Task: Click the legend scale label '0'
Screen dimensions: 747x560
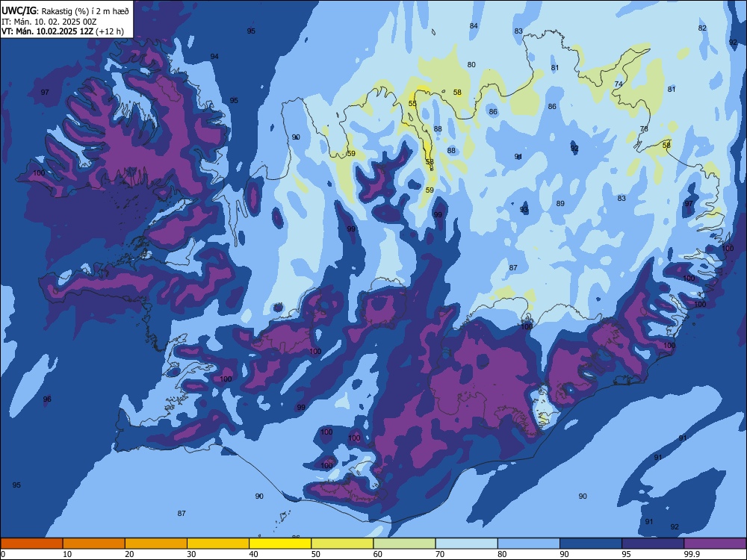Action: tap(3, 554)
